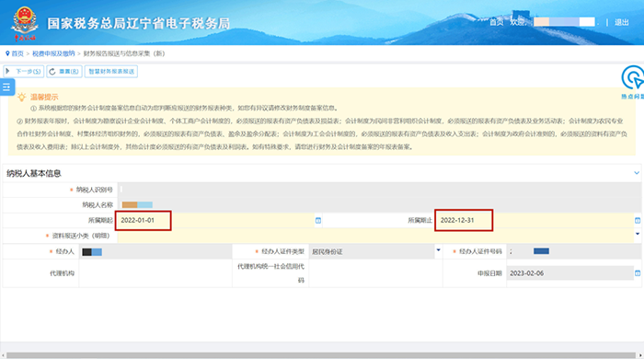The width and height of the screenshot is (644, 359).
Task: Open calendar icon for 申报日期
Action: (638, 273)
